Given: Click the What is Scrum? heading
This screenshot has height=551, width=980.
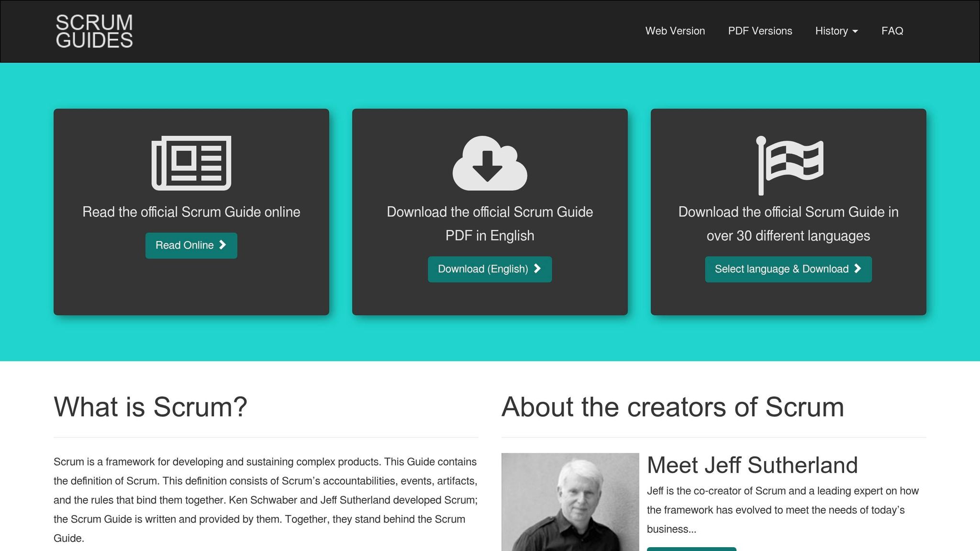Looking at the screenshot, I should click(x=150, y=407).
